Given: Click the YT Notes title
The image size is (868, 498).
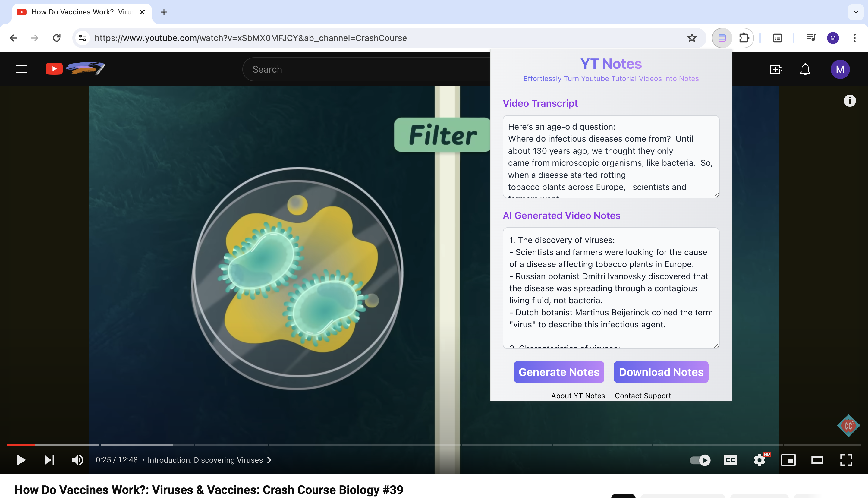Looking at the screenshot, I should tap(611, 64).
